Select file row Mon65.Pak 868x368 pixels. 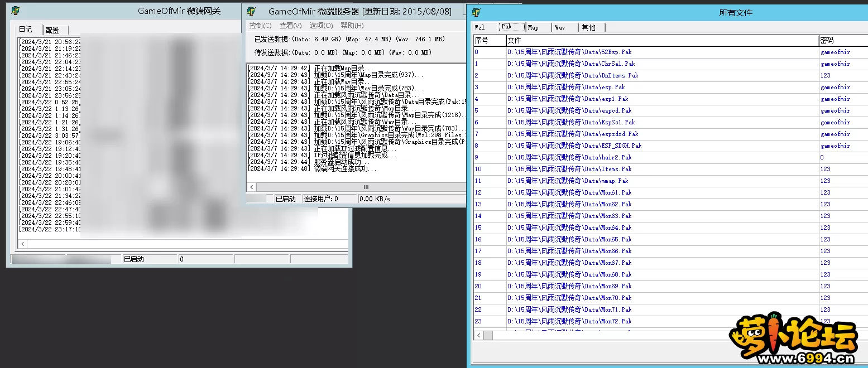[670, 239]
